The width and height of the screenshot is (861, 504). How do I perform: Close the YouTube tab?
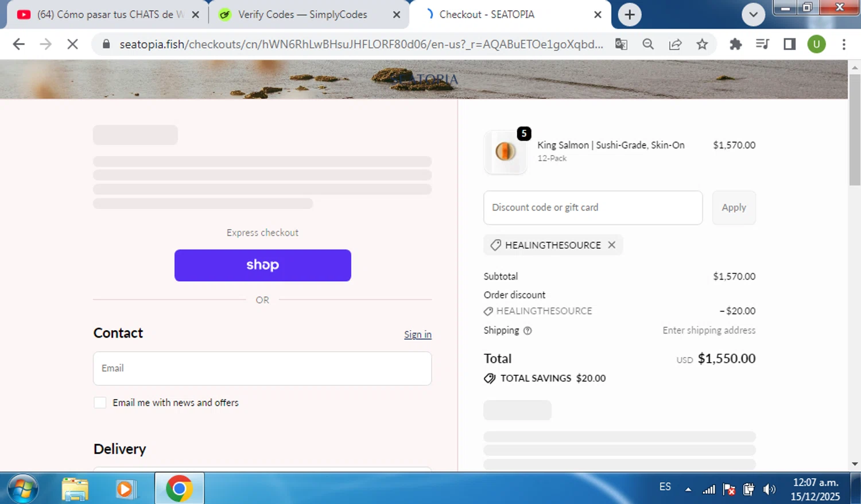pos(195,15)
